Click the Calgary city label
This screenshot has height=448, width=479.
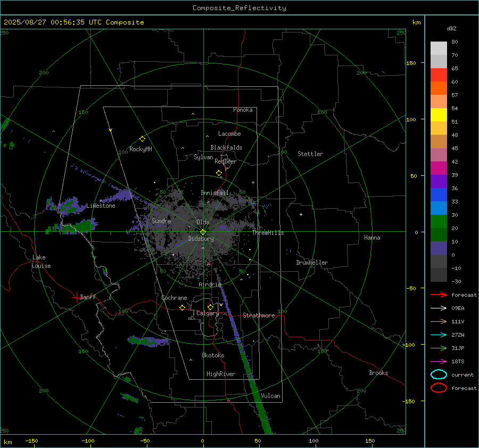pos(208,313)
